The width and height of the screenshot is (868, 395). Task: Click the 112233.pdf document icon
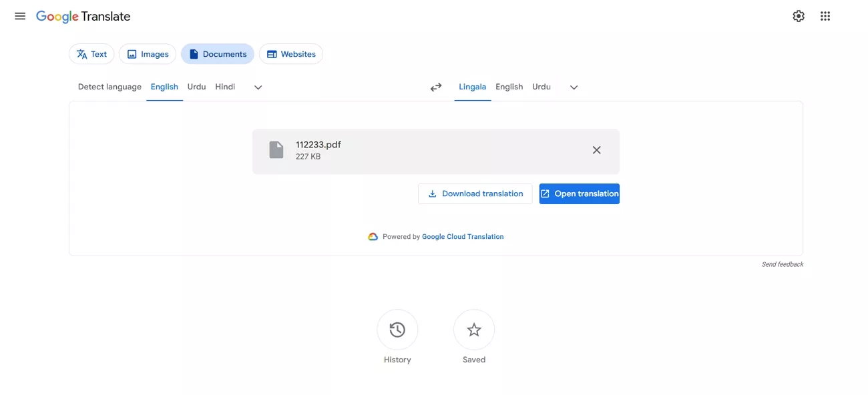point(276,149)
